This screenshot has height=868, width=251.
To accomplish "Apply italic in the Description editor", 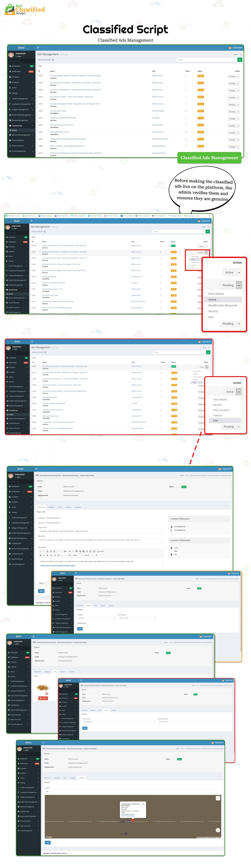I will click(x=44, y=555).
